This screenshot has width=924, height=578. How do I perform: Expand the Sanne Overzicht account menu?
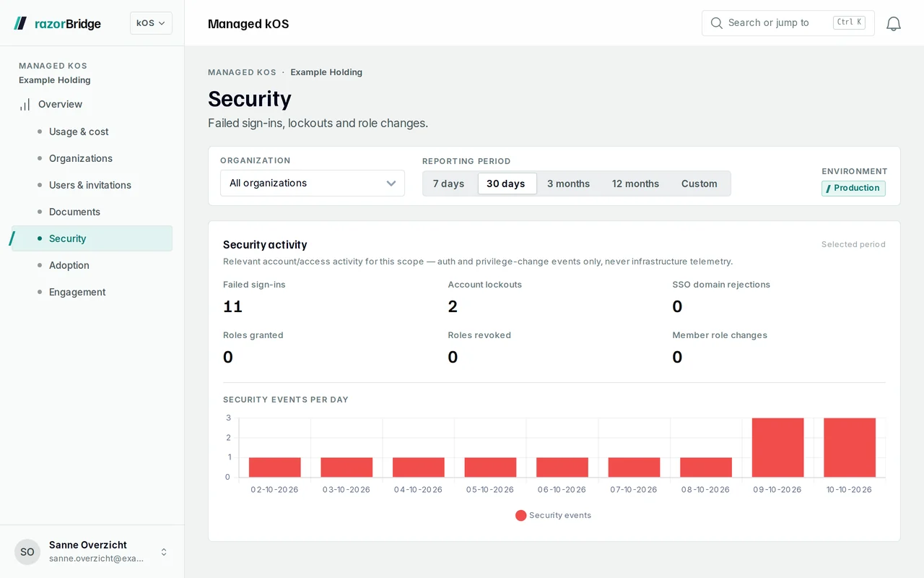[x=92, y=552]
